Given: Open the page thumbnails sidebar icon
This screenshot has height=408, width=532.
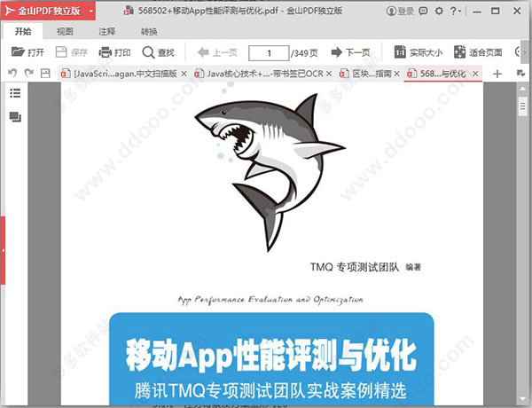Looking at the screenshot, I should 15,117.
